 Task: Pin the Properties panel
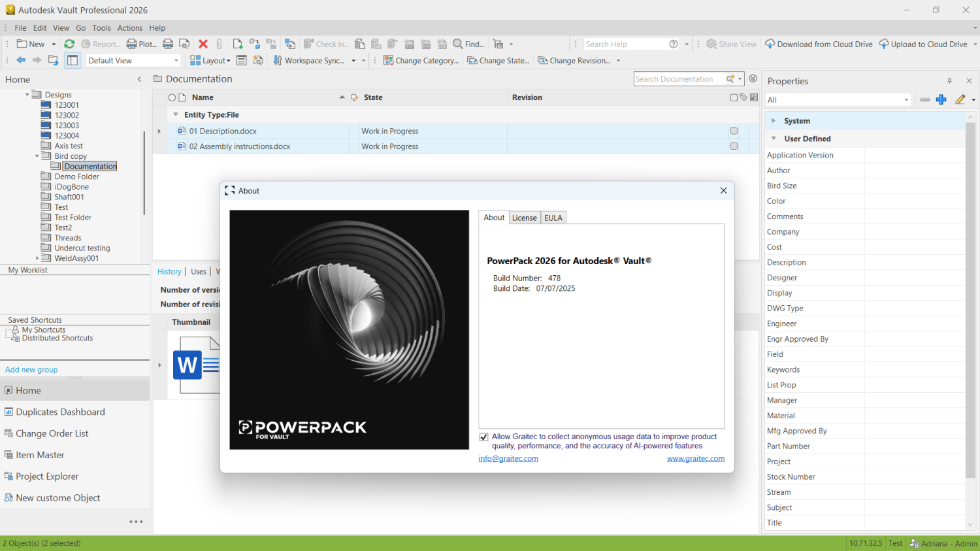coord(949,81)
